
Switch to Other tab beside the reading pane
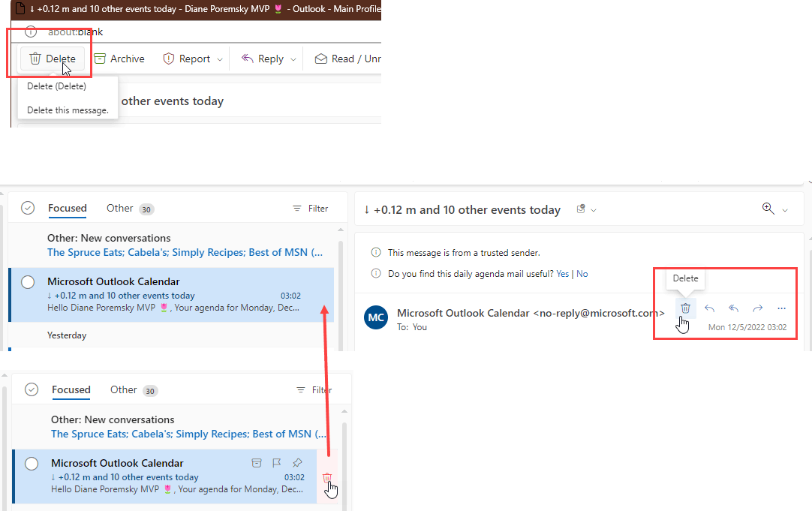pyautogui.click(x=119, y=208)
